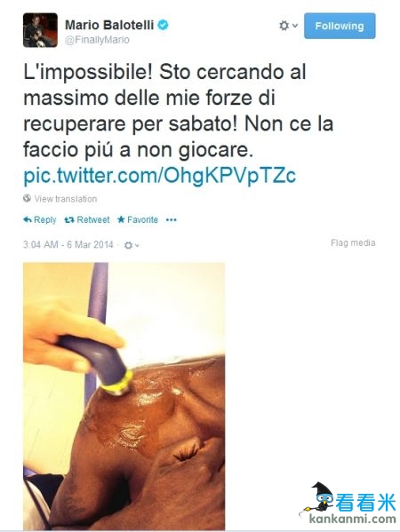
Task: Click the globe icon by View translation
Action: pyautogui.click(x=28, y=198)
